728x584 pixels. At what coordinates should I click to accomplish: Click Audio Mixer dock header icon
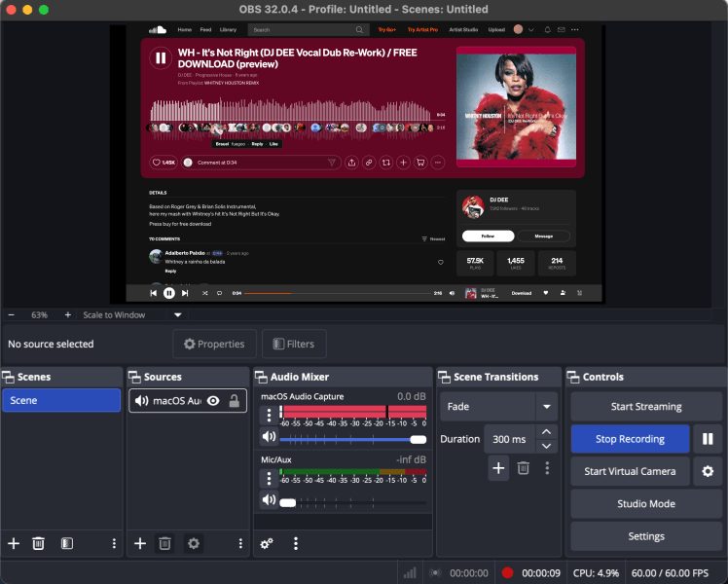pos(261,377)
